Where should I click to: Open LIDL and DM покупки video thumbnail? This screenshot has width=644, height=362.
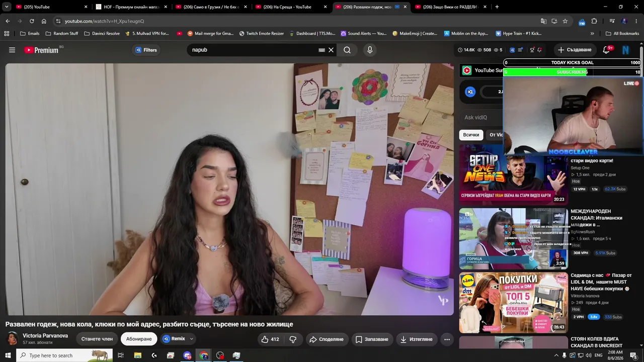pos(514,303)
